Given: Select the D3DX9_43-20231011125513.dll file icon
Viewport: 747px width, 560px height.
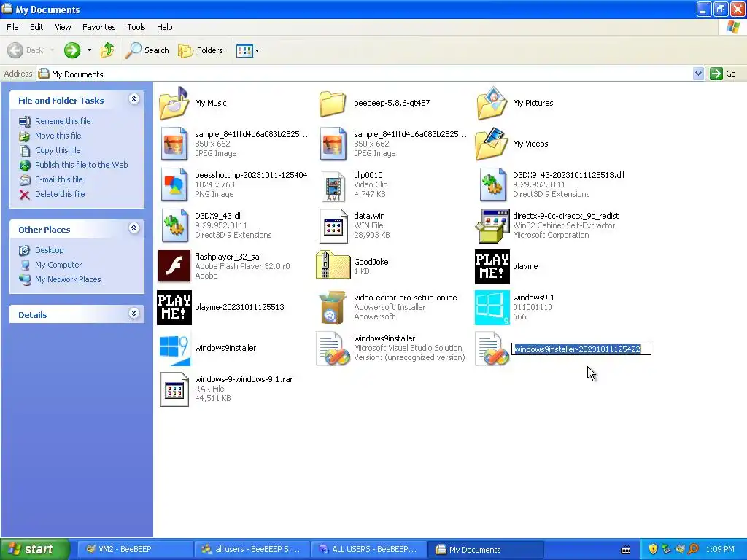Looking at the screenshot, I should click(x=492, y=184).
